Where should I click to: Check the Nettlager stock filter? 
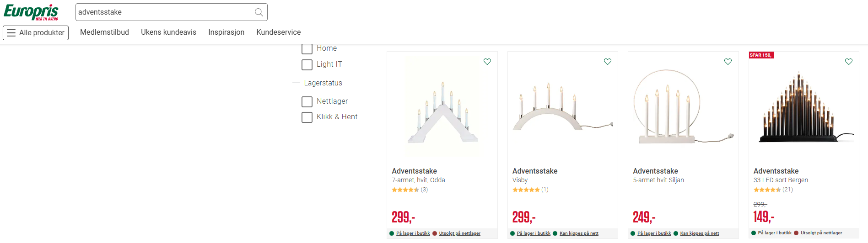coord(307,101)
